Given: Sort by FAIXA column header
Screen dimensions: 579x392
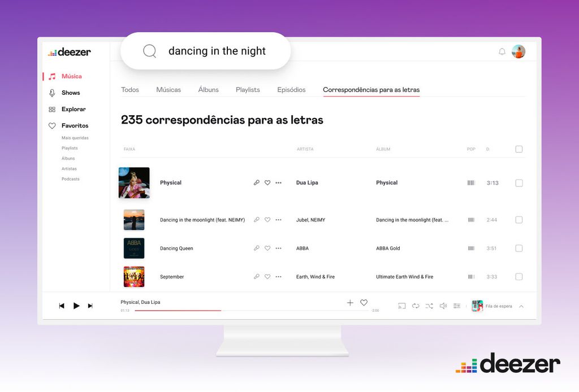Looking at the screenshot, I should pos(129,149).
